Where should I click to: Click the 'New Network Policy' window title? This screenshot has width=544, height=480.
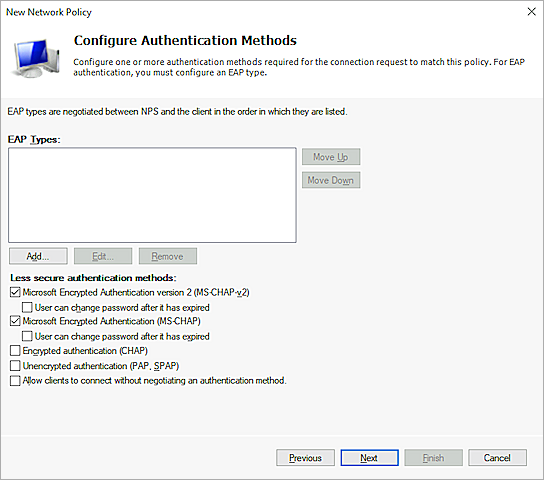click(x=49, y=12)
